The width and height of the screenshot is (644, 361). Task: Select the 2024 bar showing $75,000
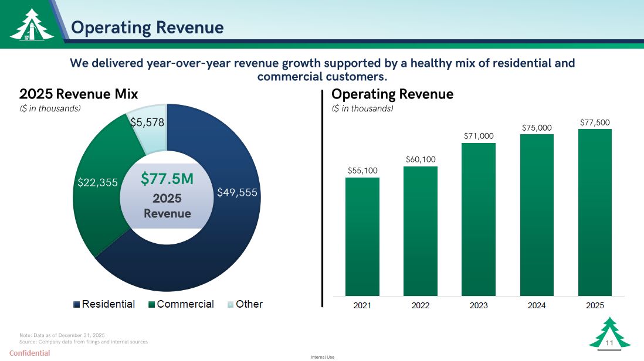537,215
